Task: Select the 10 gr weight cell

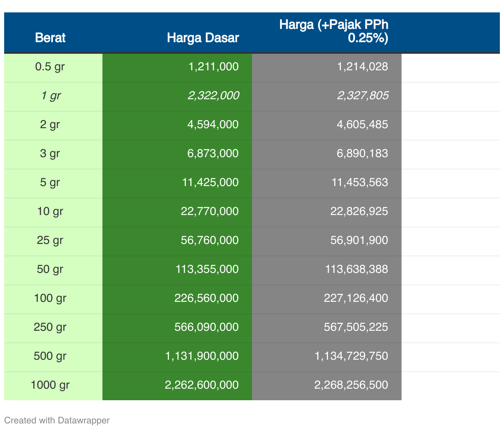Action: point(50,211)
